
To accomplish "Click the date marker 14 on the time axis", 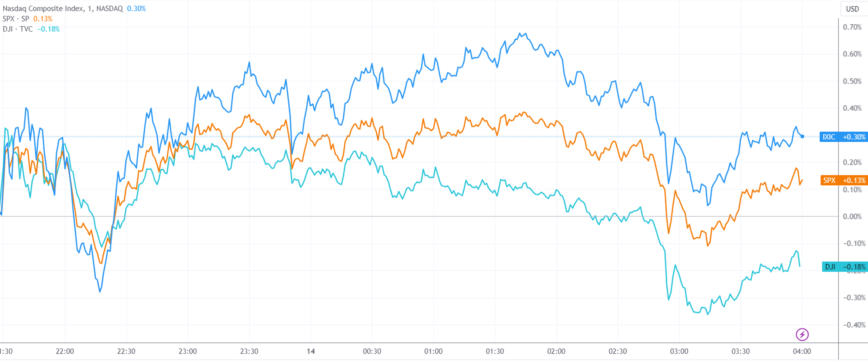I will pos(310,351).
